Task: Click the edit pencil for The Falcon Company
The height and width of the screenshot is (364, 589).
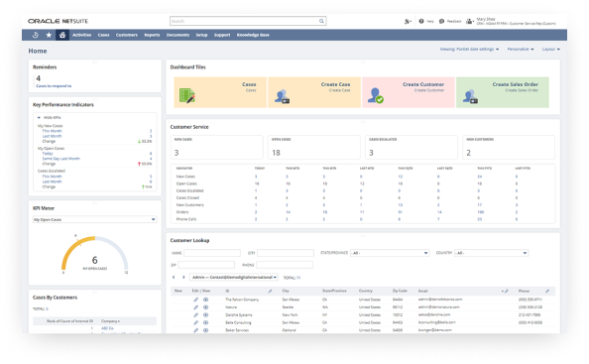Action: tap(195, 300)
